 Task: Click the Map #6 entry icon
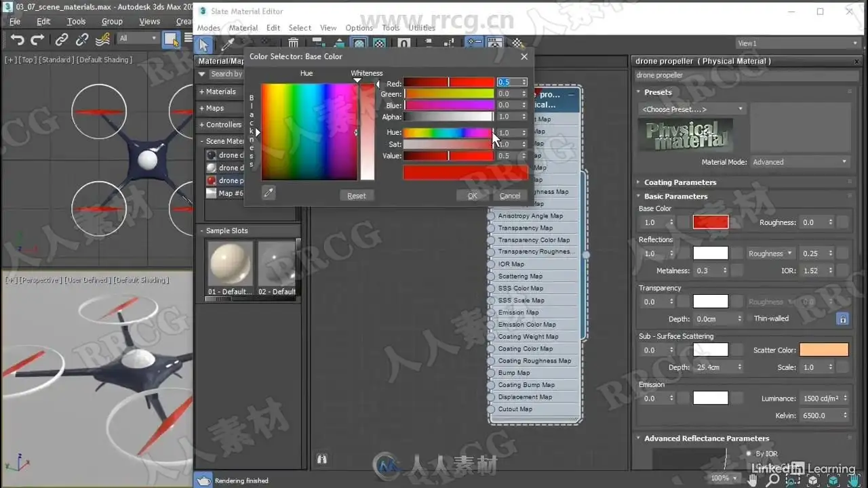coord(211,193)
